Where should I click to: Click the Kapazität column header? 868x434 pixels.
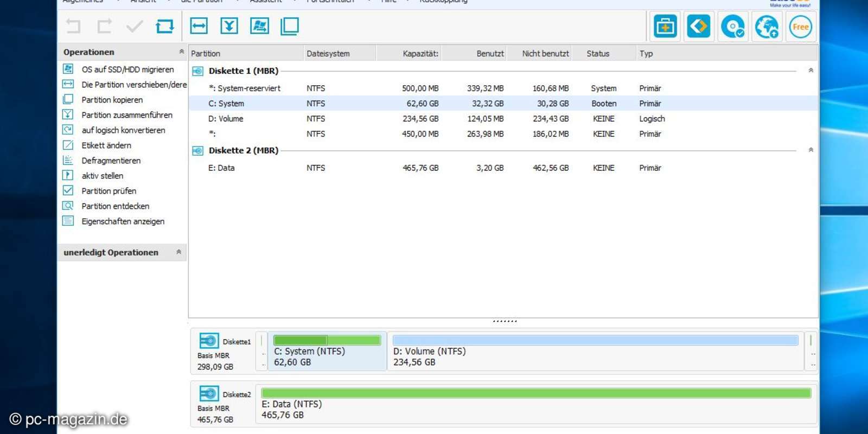click(x=420, y=53)
